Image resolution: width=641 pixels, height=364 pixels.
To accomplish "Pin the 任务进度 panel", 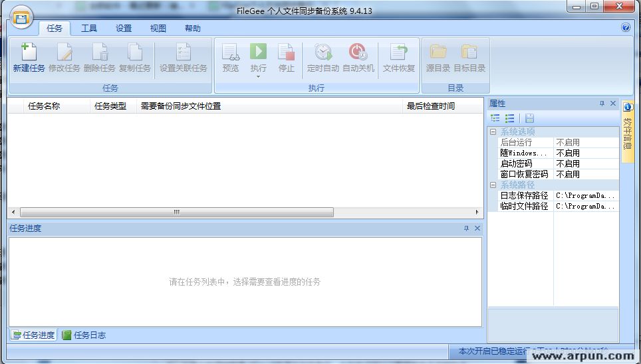I will point(466,228).
